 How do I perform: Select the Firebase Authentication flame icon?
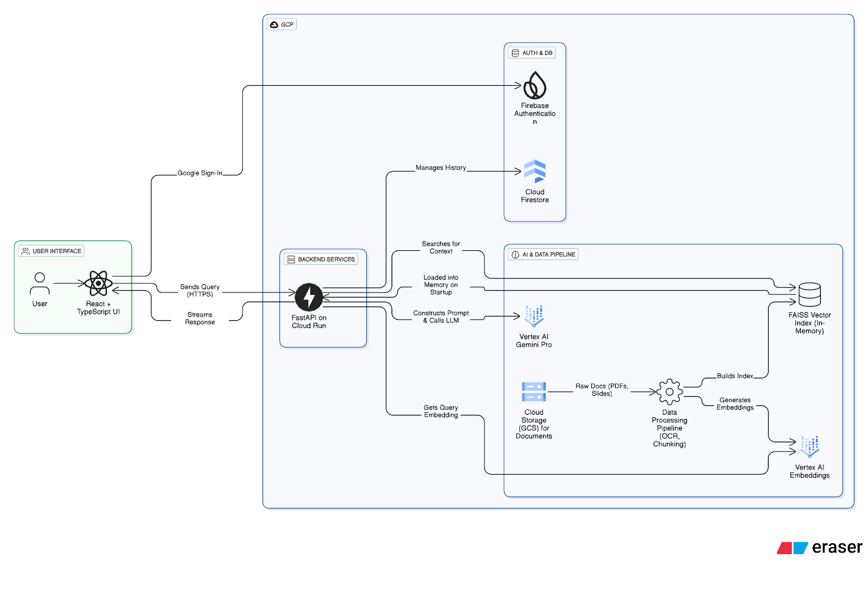534,85
